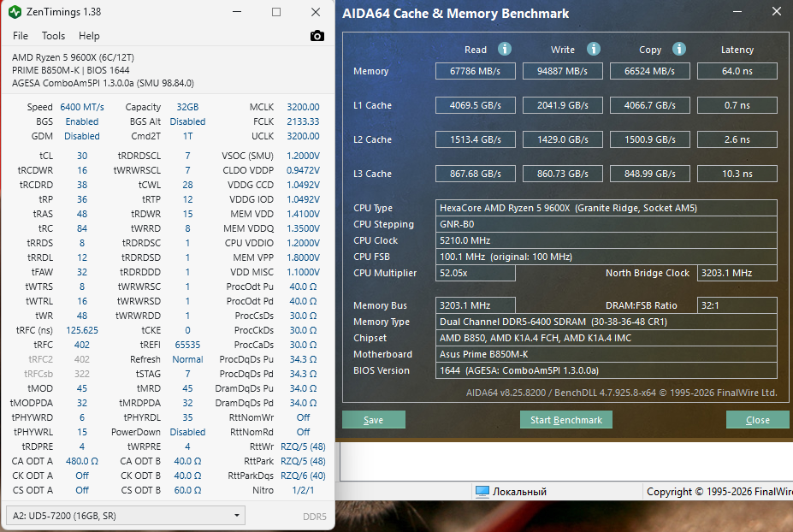Click the Memory Latency value 64.0 ns
This screenshot has height=532, width=793.
737,71
